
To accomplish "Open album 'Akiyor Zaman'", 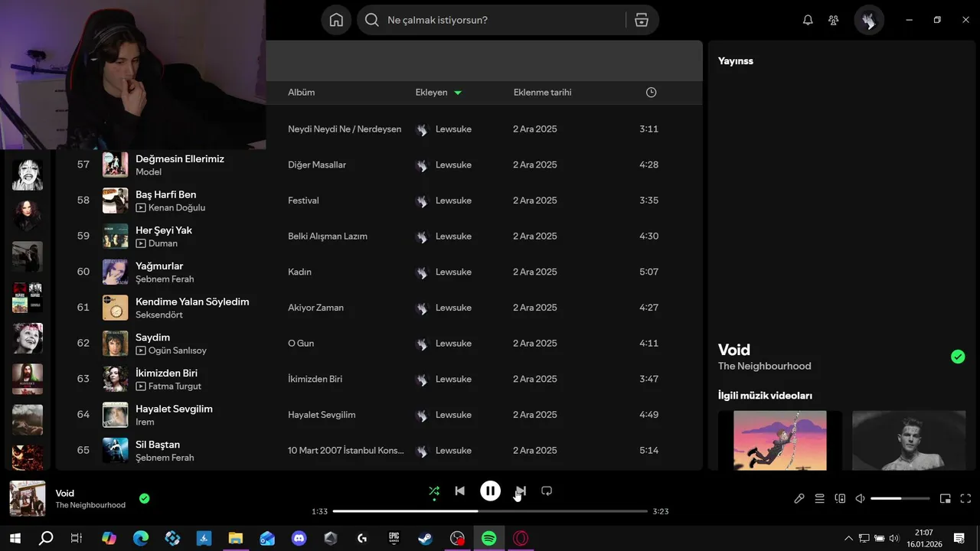I will [315, 308].
